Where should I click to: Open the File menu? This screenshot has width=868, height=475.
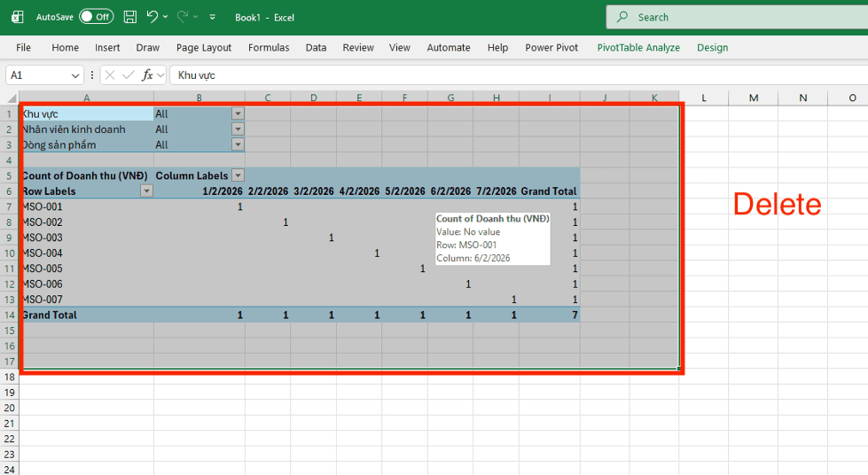coord(23,48)
